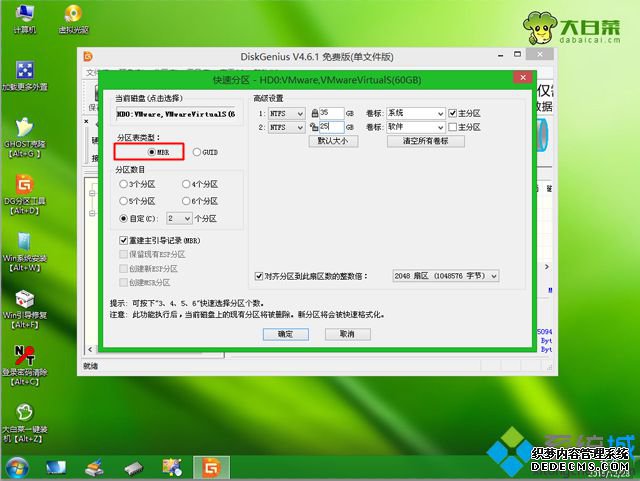This screenshot has width=640, height=481.
Task: Click the colorful tools icon in taskbar
Action: click(172, 468)
